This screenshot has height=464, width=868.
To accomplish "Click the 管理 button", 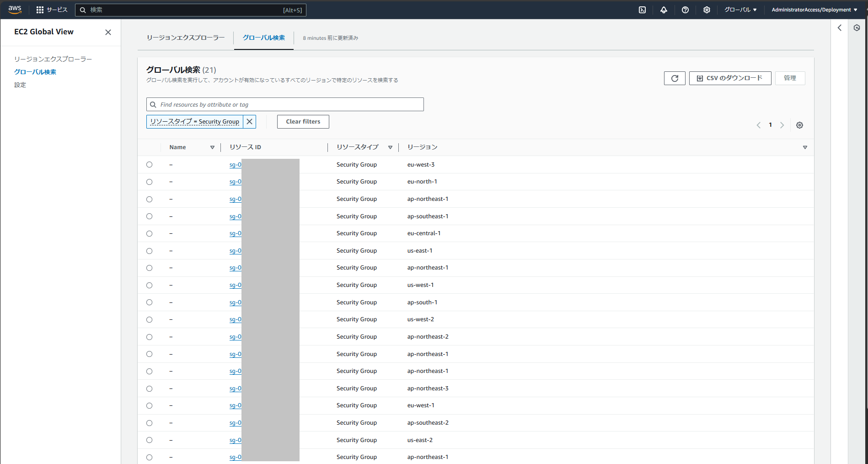I will coord(790,78).
